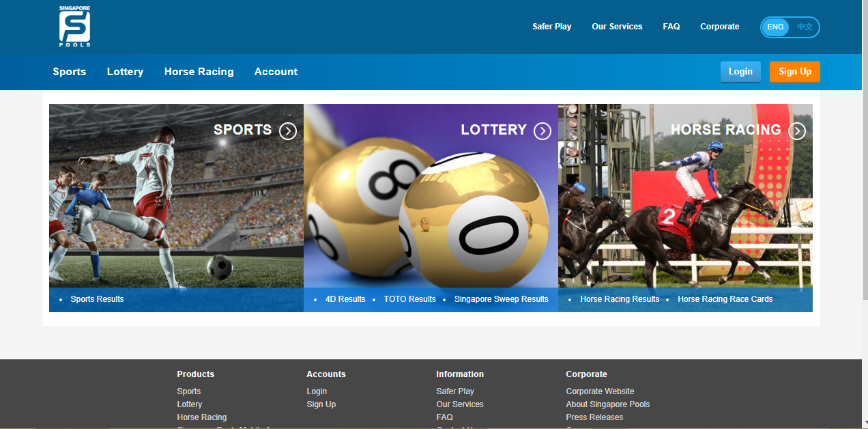Click the arrow circle next to LOTTERY
This screenshot has height=429, width=868.
tap(542, 131)
